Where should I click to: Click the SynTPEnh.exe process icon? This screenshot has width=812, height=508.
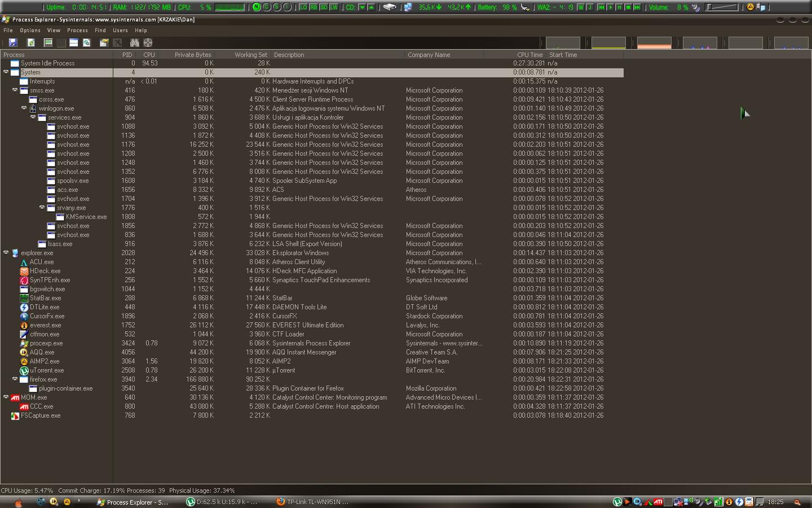coord(24,281)
